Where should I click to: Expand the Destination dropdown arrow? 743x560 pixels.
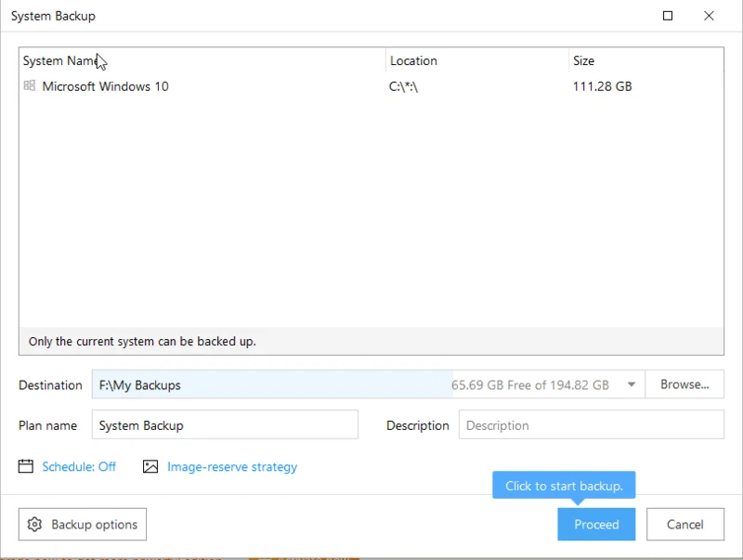[632, 384]
